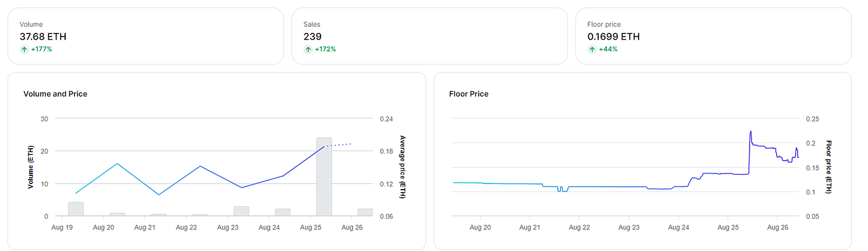
Task: Click the green up-arrow icon in the Sales card
Action: click(308, 49)
